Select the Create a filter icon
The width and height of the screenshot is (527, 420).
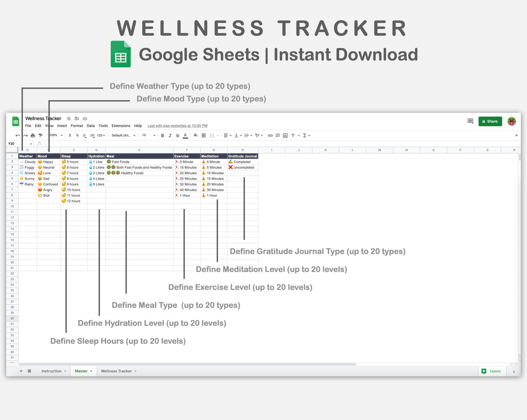pos(293,135)
